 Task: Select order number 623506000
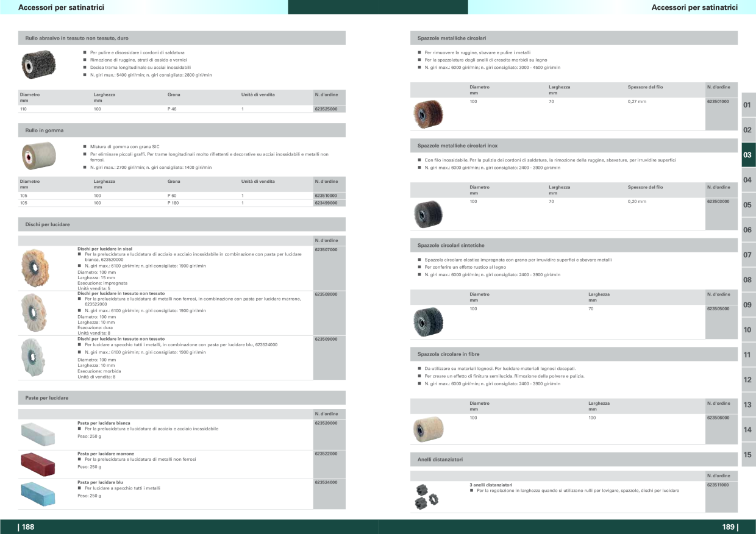(718, 418)
